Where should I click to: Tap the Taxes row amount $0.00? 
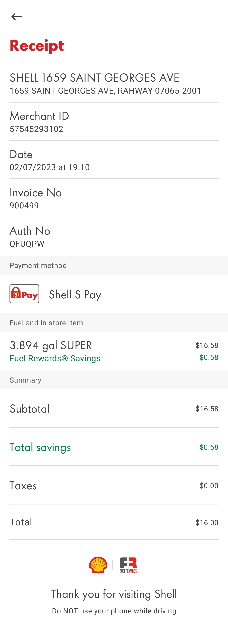[209, 485]
